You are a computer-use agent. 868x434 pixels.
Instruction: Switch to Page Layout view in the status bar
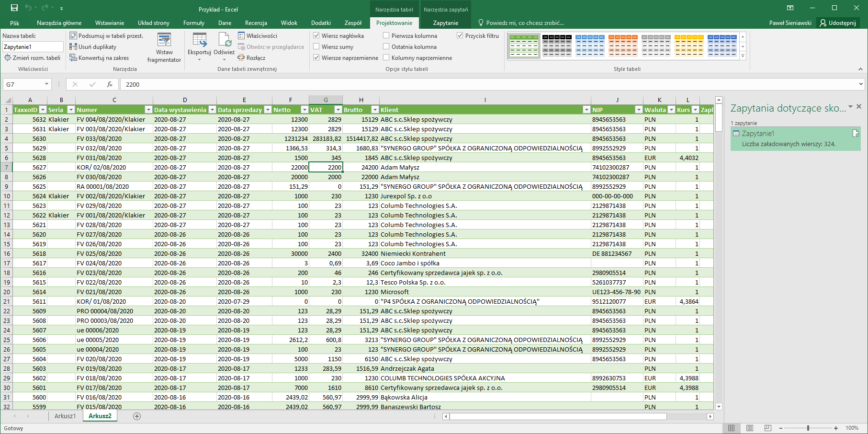750,428
